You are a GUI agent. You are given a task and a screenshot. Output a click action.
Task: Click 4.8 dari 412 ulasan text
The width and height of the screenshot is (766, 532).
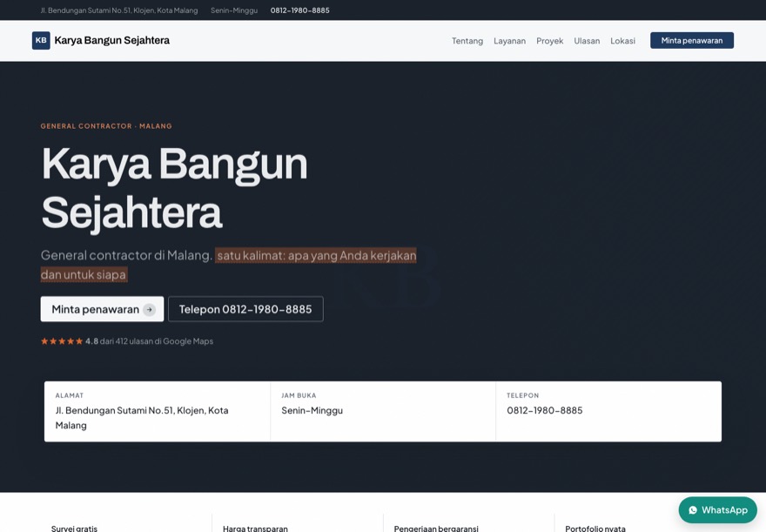[x=149, y=341]
